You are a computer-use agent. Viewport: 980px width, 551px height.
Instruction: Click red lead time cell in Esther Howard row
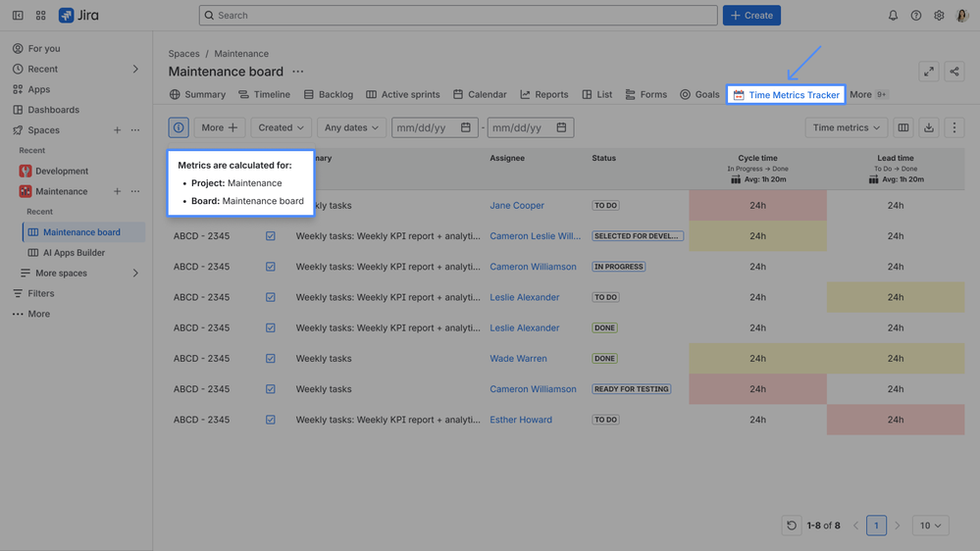point(895,420)
